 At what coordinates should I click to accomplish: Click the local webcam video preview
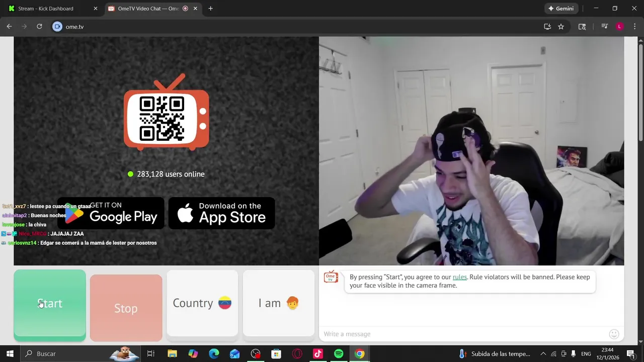[x=471, y=151]
